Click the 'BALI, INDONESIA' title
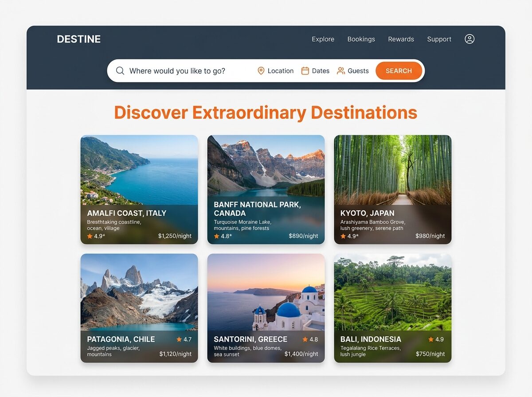Image resolution: width=532 pixels, height=397 pixels. (371, 339)
